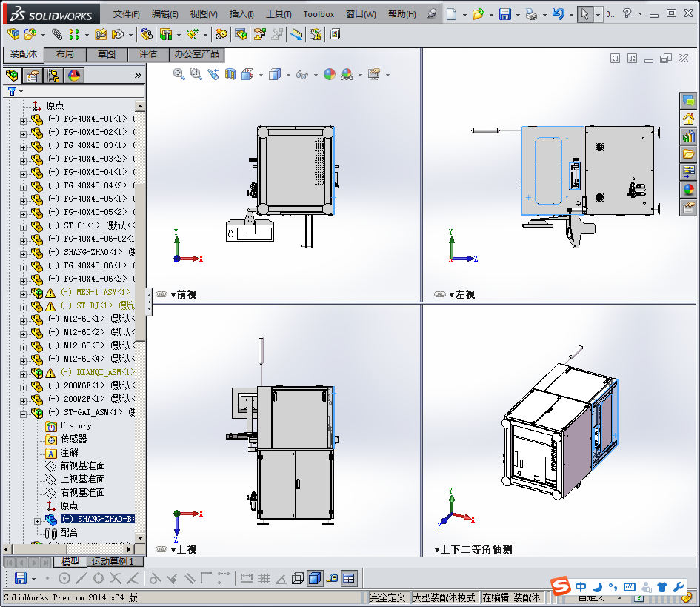Click the Smart Fasteners icon
The height and width of the screenshot is (607, 700).
(101, 34)
